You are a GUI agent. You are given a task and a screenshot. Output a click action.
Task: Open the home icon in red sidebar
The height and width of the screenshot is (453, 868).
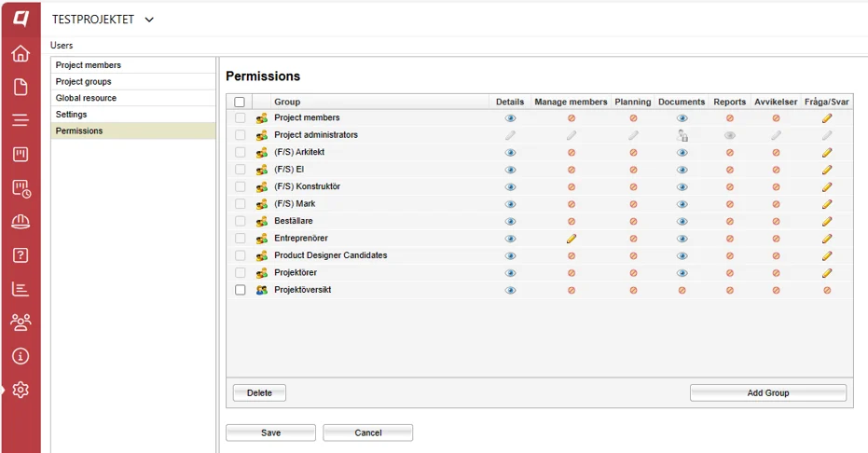21,53
